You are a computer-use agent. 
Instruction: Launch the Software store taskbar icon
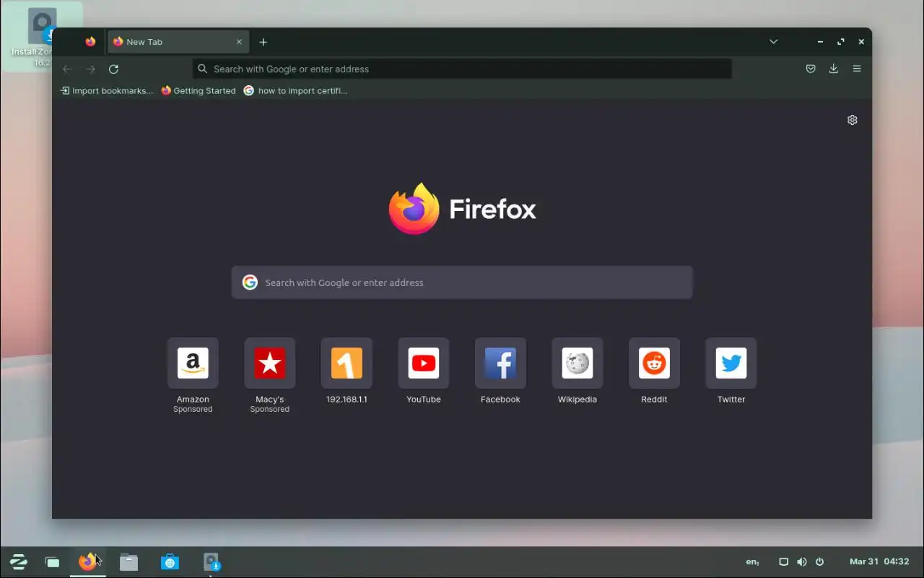tap(170, 562)
